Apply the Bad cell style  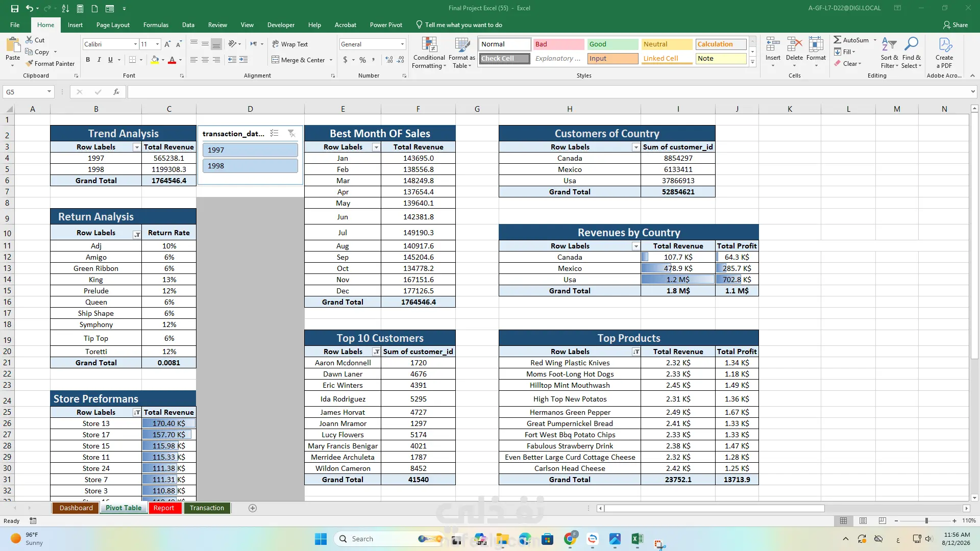(x=558, y=44)
